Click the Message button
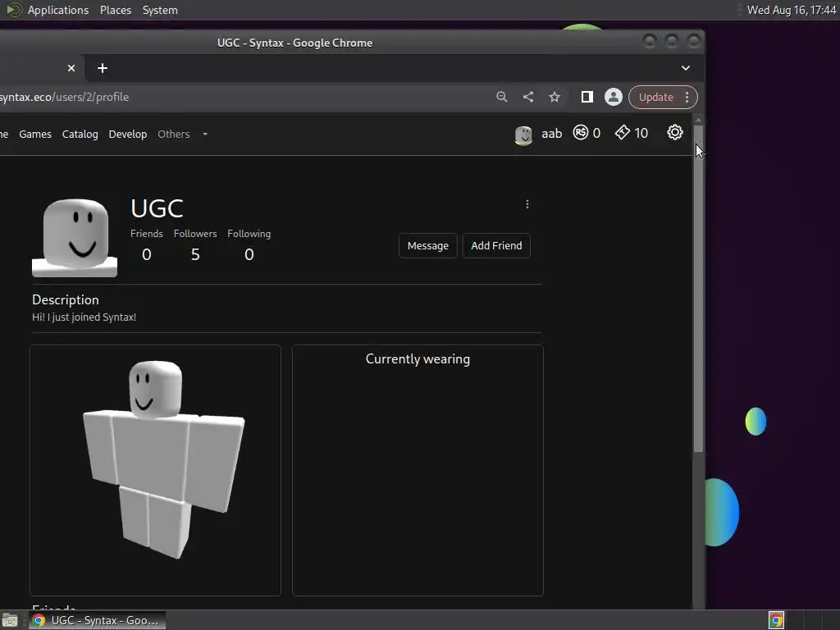The height and width of the screenshot is (630, 840). (427, 245)
